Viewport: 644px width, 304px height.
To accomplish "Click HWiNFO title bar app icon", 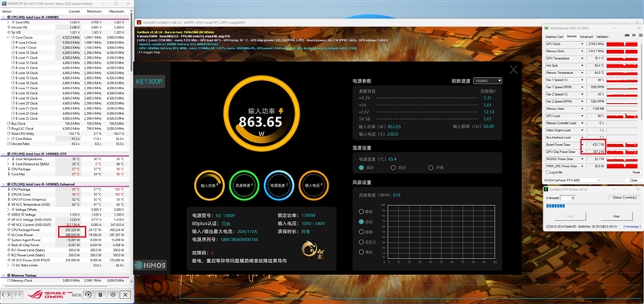I will pos(4,4).
